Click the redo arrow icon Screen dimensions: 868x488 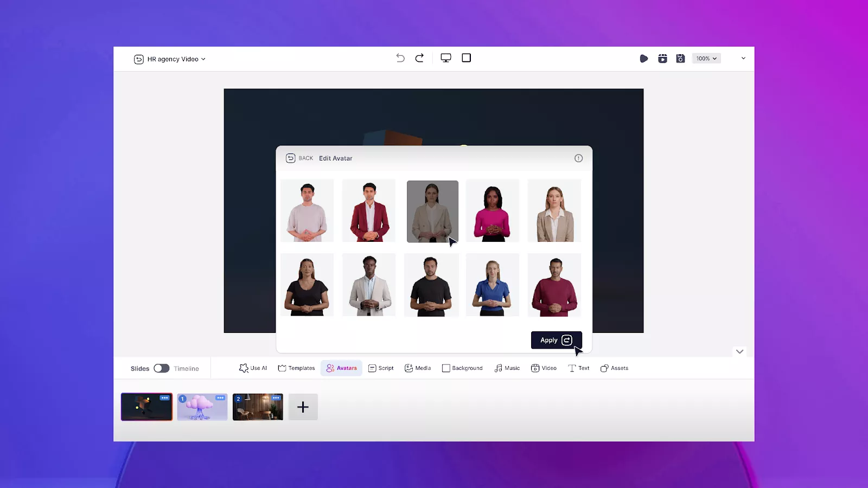click(419, 58)
